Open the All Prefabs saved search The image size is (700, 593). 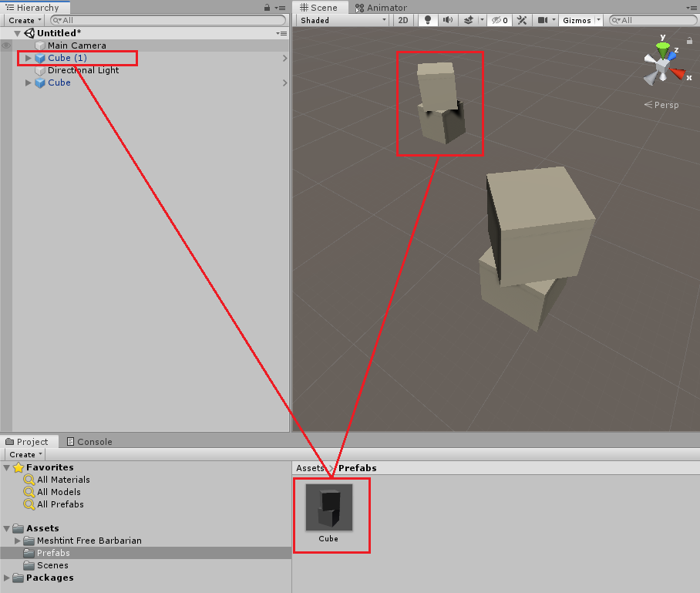click(x=60, y=504)
